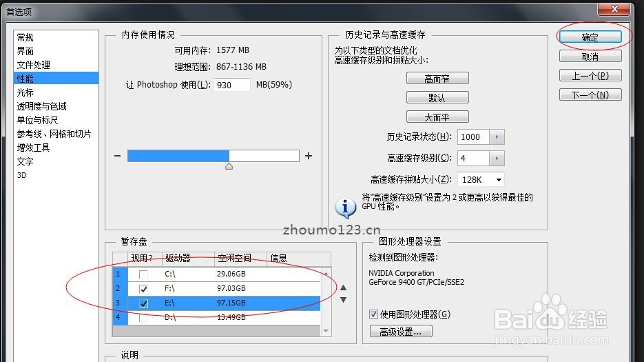Image resolution: width=644 pixels, height=362 pixels.
Task: Toggle scratch disk checkbox for D:\
Action: (x=143, y=318)
